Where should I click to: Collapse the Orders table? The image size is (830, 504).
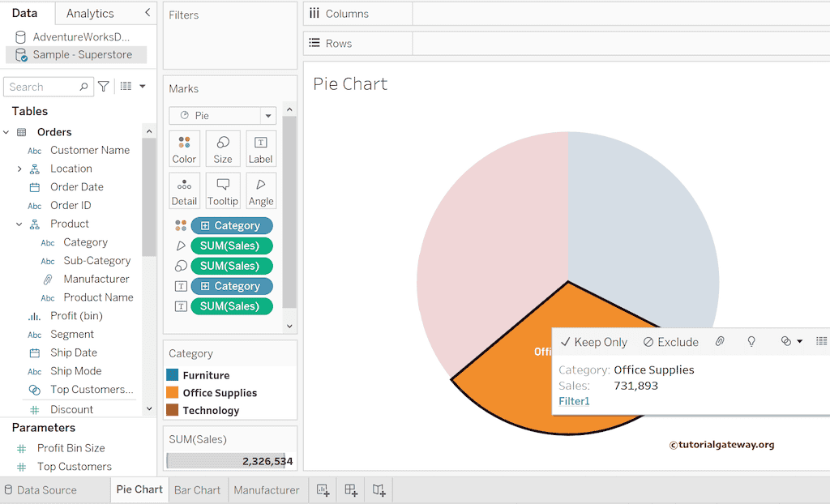coord(6,132)
